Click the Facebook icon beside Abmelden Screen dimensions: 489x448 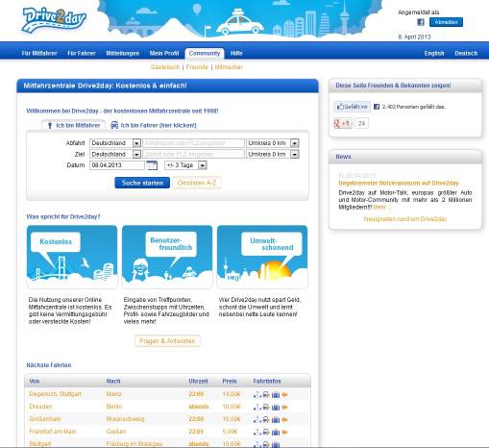(x=421, y=22)
